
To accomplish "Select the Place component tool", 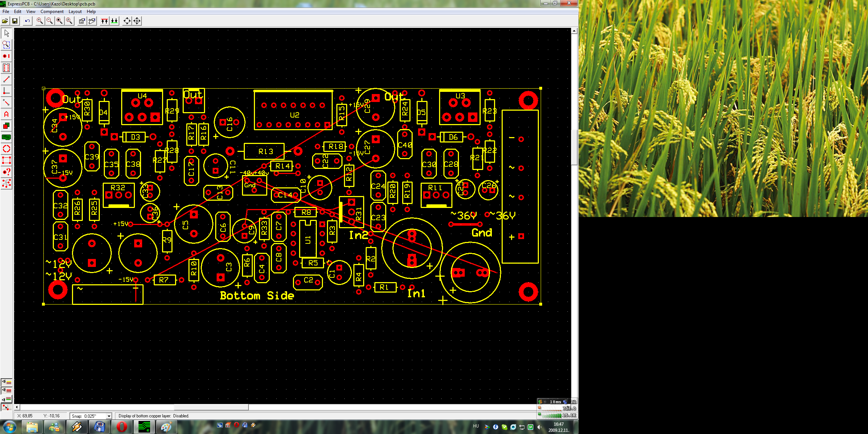I will click(7, 68).
